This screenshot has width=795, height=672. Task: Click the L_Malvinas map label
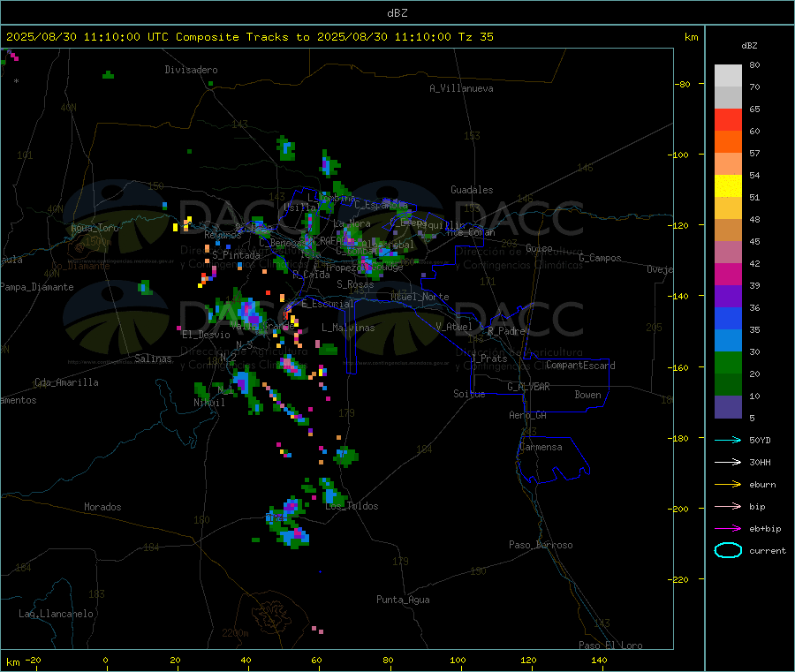coord(348,328)
